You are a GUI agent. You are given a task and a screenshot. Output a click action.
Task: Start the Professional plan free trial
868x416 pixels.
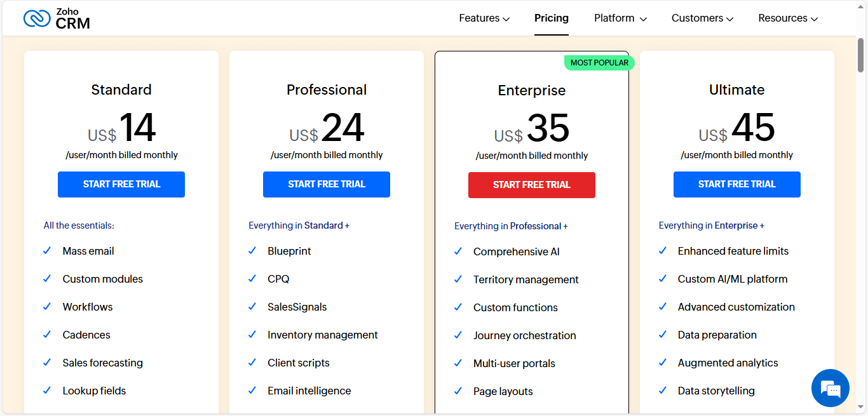click(x=327, y=184)
